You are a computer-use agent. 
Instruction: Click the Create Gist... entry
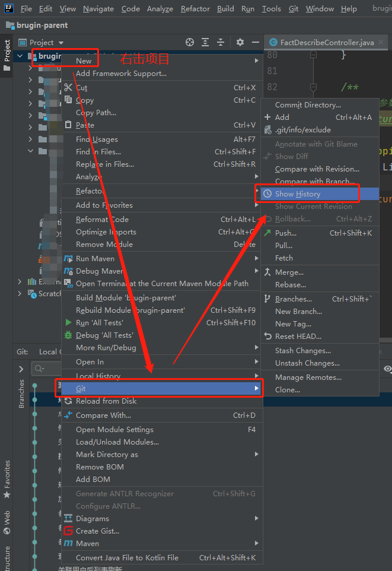pyautogui.click(x=162, y=531)
